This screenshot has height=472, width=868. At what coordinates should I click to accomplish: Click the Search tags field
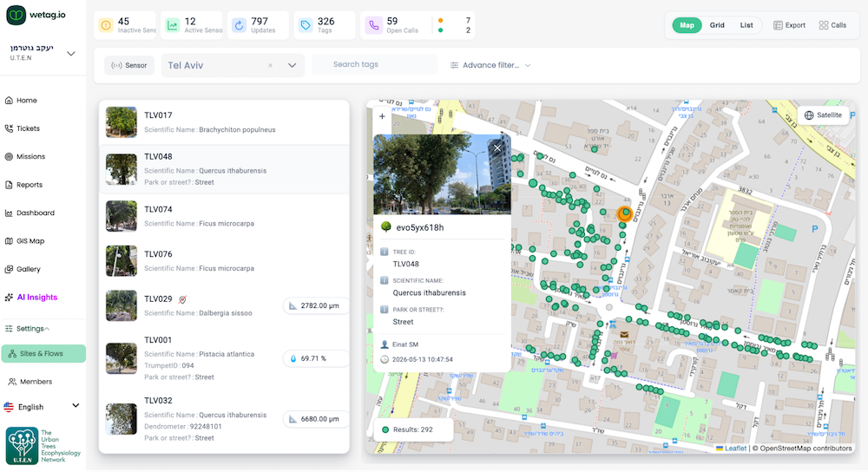374,64
